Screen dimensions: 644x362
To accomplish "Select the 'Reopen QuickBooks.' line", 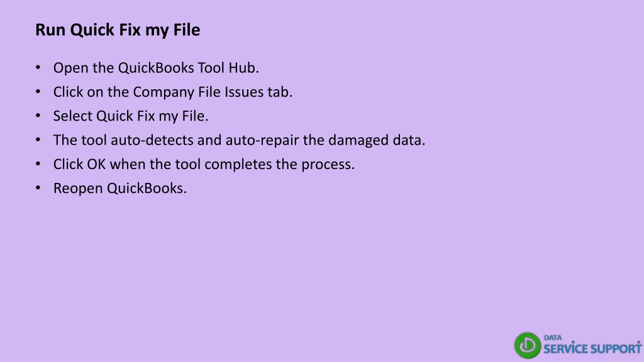I will point(120,189).
